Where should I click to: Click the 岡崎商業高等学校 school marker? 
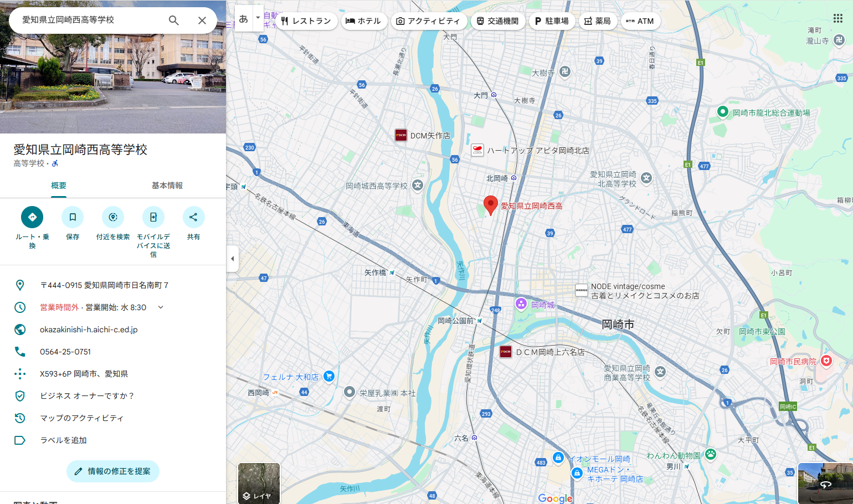(x=660, y=372)
